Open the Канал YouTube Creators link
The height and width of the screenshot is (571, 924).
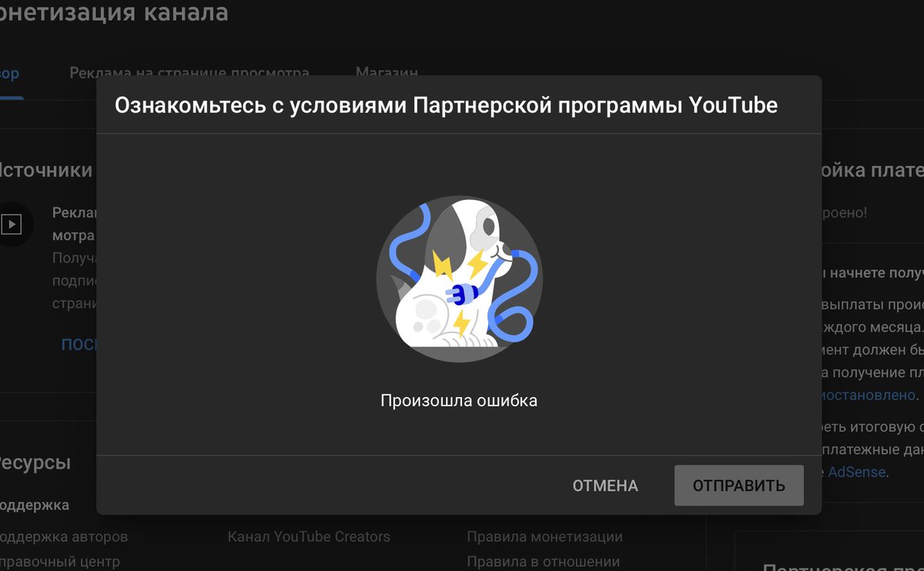[x=309, y=536]
